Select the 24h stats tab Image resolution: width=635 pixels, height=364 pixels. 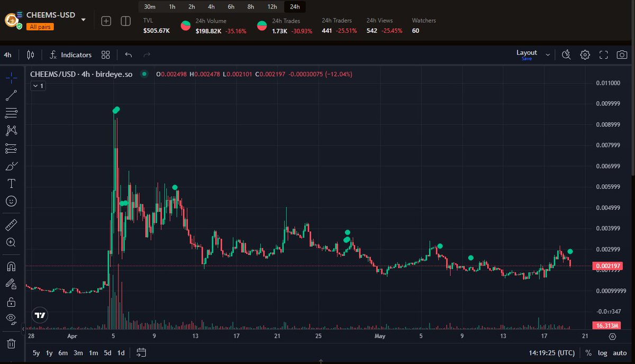coord(295,7)
